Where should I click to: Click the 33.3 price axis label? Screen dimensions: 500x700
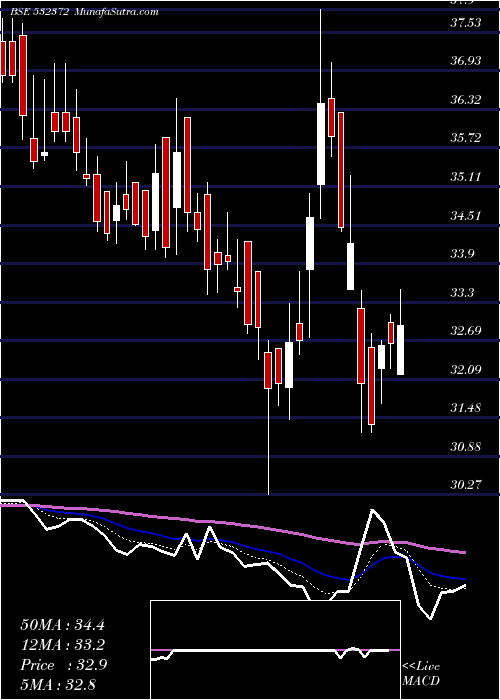pyautogui.click(x=463, y=292)
